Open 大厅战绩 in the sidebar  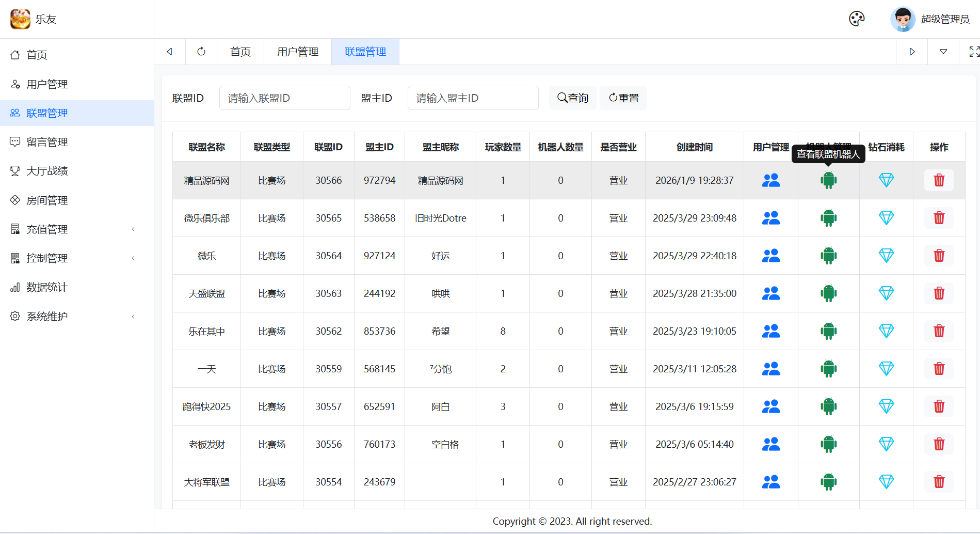tap(47, 171)
